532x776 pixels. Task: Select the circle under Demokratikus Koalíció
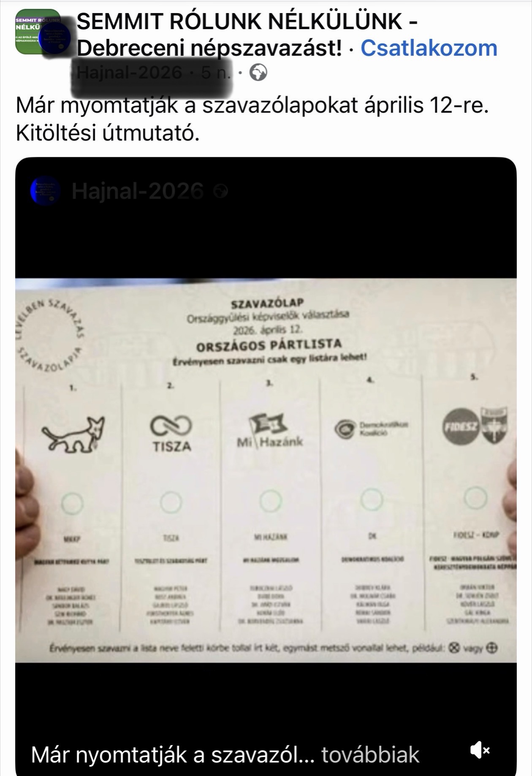coord(372,499)
